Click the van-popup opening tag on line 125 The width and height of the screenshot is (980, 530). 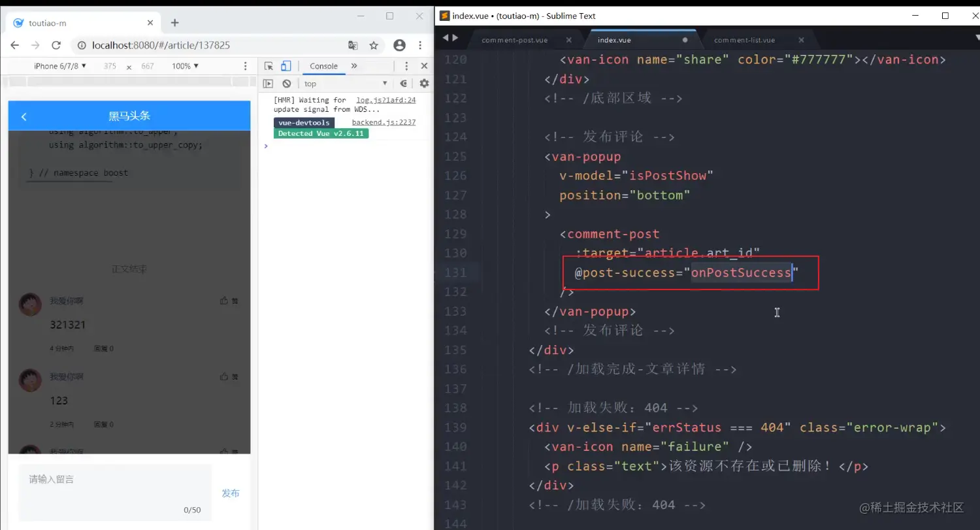pos(583,157)
